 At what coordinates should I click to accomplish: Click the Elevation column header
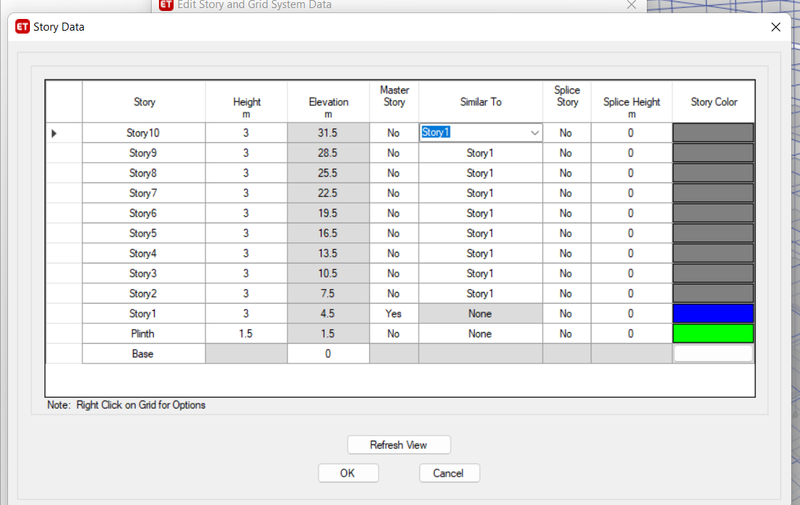pos(328,102)
